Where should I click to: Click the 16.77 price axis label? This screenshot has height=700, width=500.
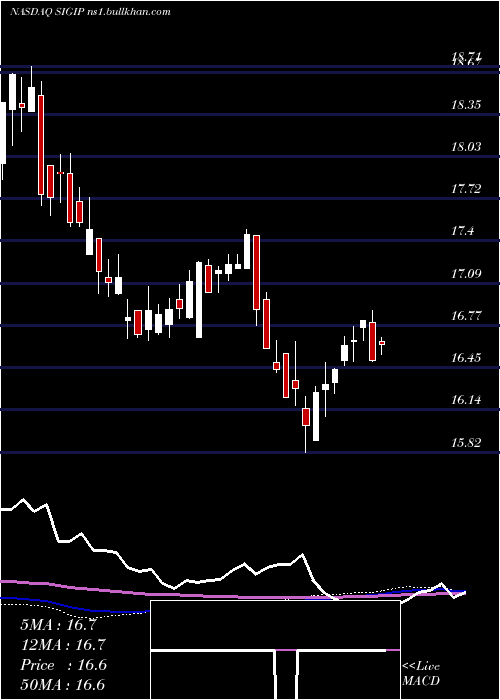tap(467, 316)
